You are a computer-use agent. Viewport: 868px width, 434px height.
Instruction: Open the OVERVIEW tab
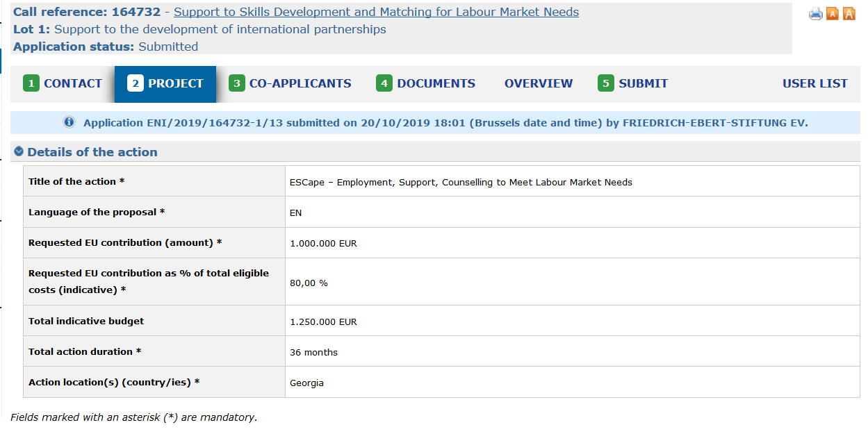pyautogui.click(x=539, y=83)
